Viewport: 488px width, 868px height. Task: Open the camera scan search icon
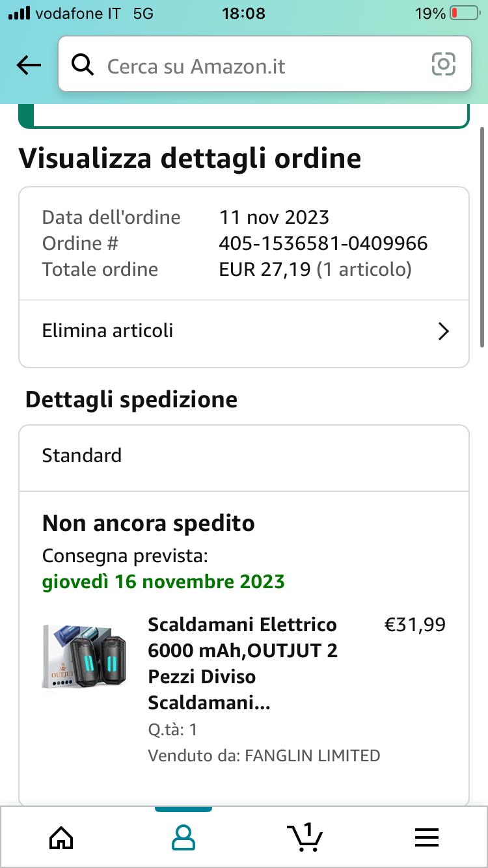(443, 64)
